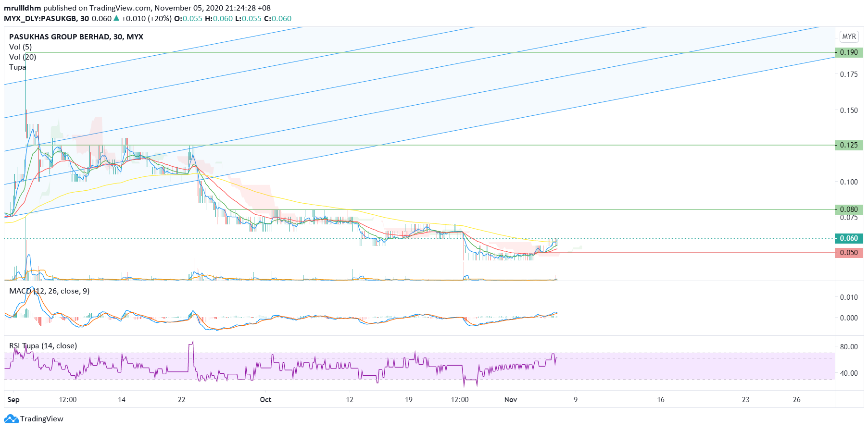The width and height of the screenshot is (868, 430).
Task: Click the 0.100 price axis value
Action: (849, 182)
